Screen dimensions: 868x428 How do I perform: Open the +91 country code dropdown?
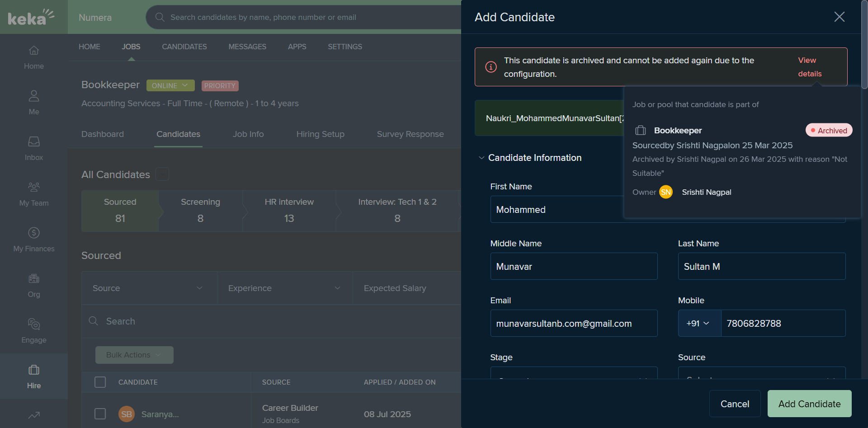tap(699, 323)
